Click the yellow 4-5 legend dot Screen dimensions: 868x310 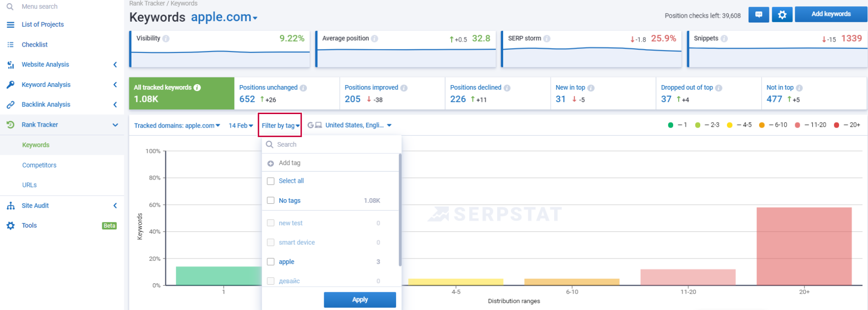pos(729,125)
